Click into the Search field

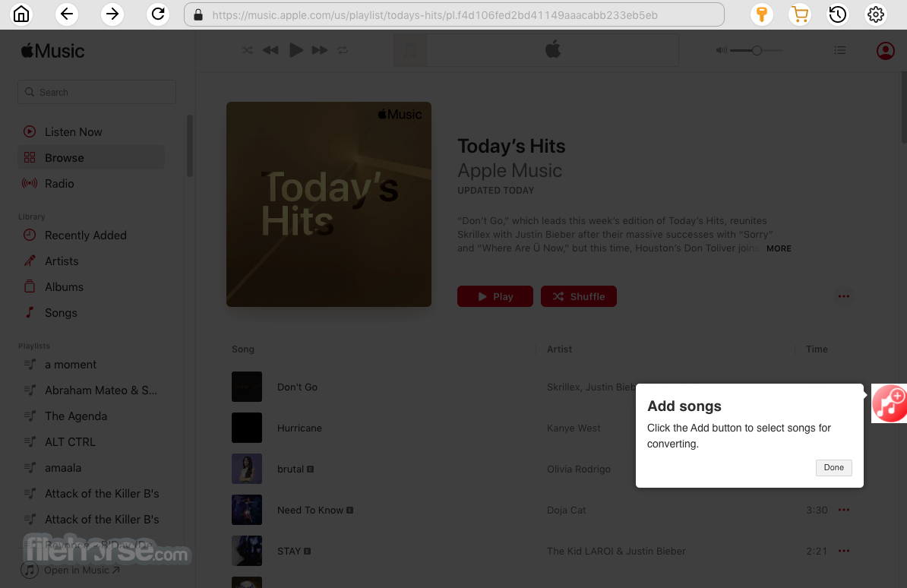coord(96,92)
